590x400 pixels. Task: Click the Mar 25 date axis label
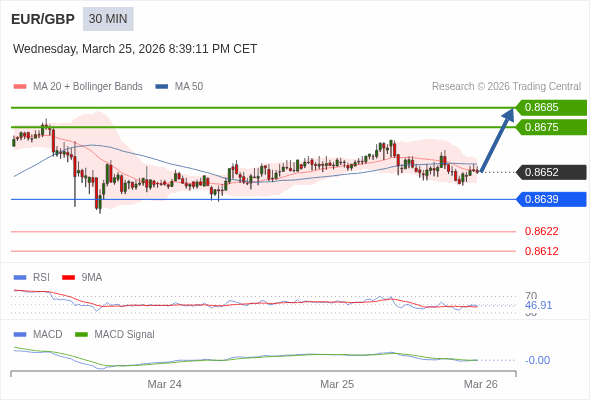tap(337, 384)
